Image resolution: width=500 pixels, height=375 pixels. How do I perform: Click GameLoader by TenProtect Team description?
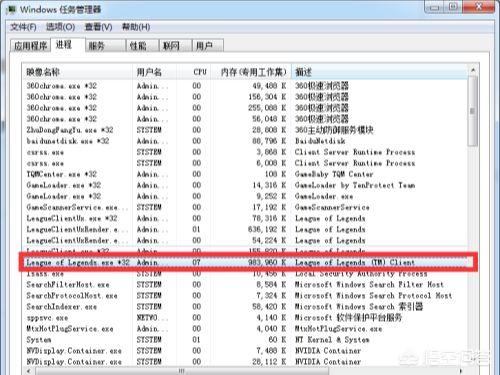(x=355, y=185)
